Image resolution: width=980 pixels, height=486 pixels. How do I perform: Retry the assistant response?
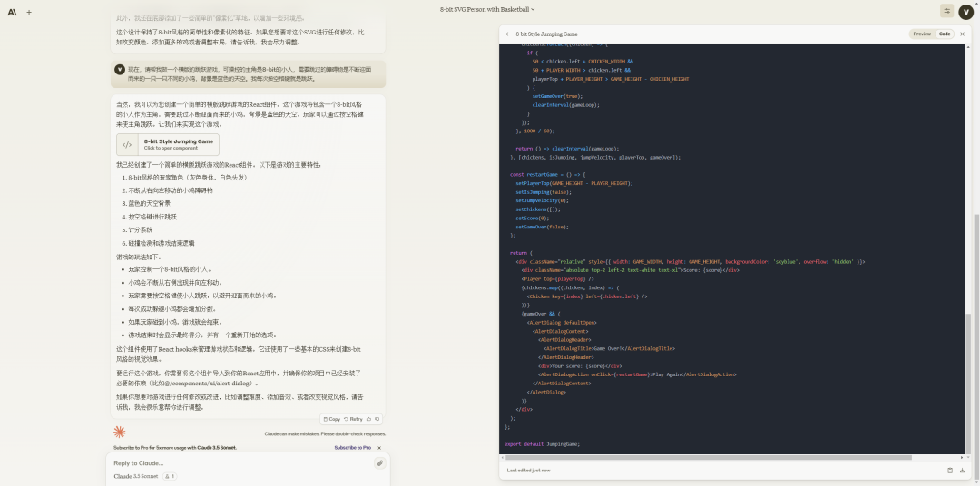tap(353, 419)
